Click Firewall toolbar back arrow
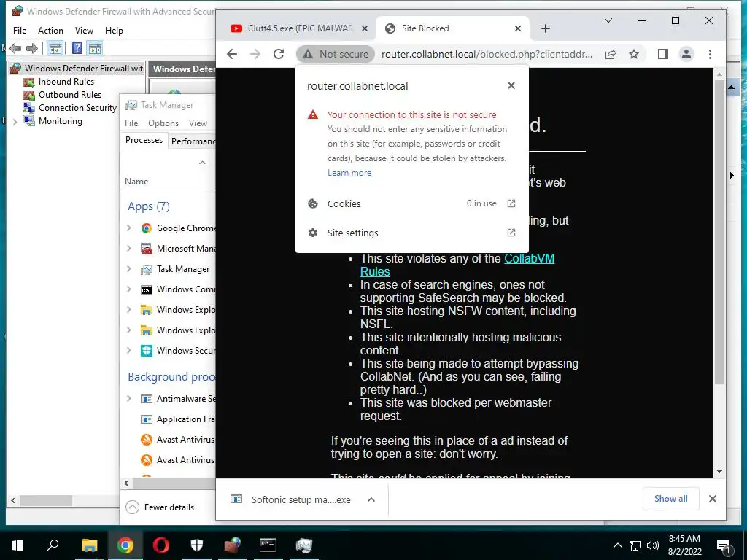 [x=15, y=49]
